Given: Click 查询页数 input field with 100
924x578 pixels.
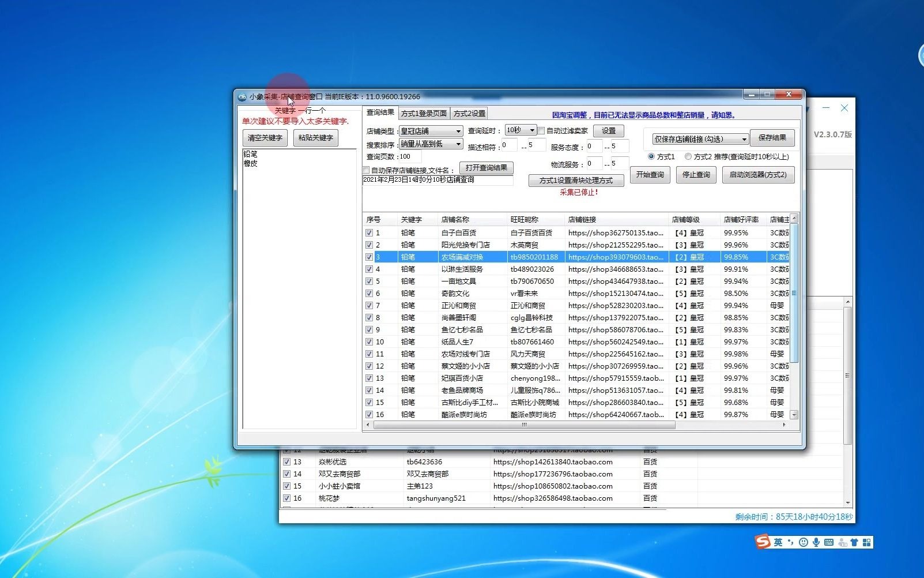Looking at the screenshot, I should click(x=410, y=156).
